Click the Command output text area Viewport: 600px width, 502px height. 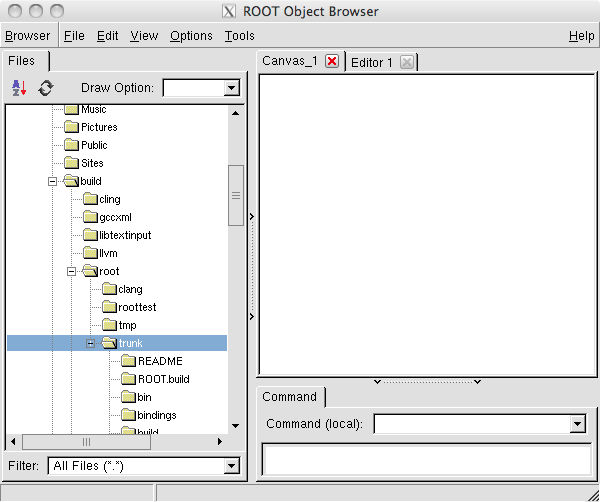point(426,459)
